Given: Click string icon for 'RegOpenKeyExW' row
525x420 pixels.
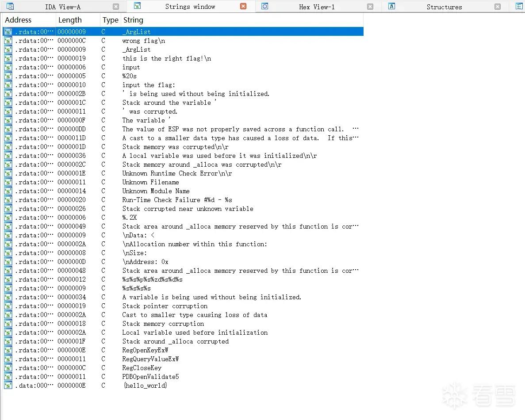Looking at the screenshot, I should pos(8,350).
